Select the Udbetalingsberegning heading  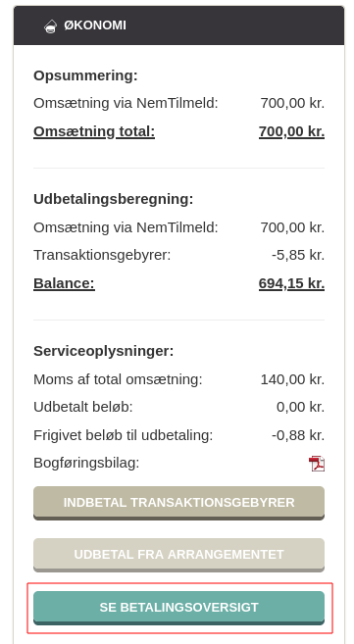point(114,199)
